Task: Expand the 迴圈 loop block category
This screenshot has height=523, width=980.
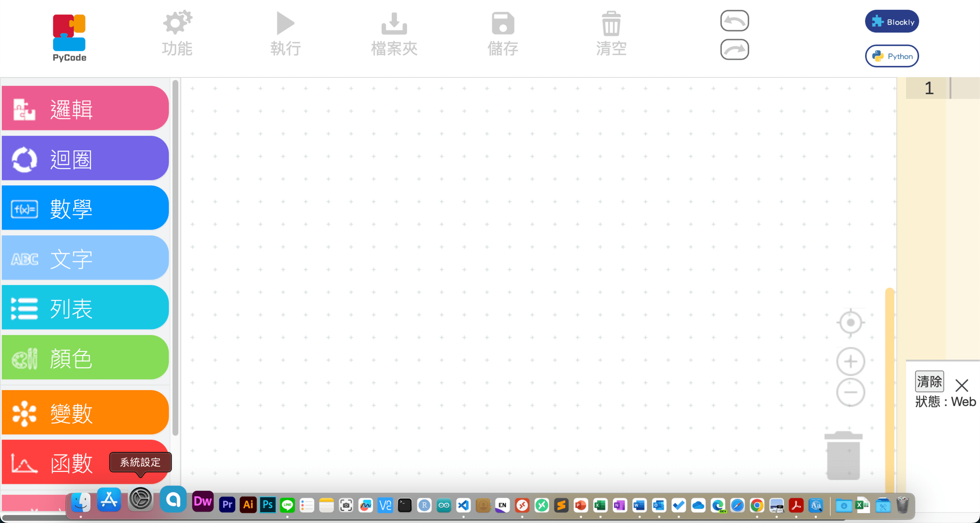Action: point(85,159)
